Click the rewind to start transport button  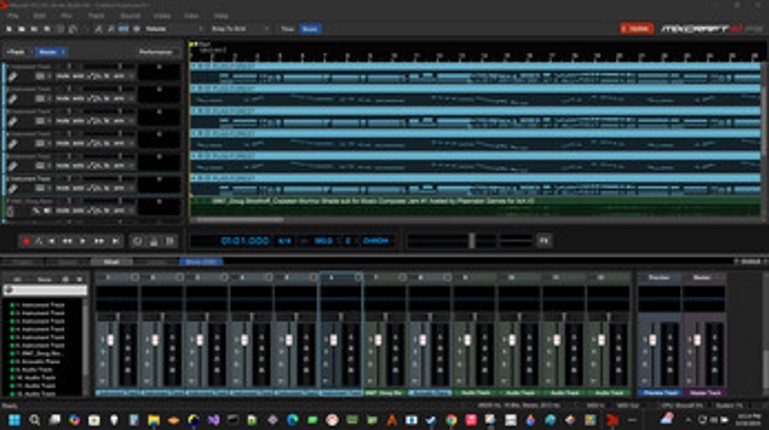click(x=53, y=241)
